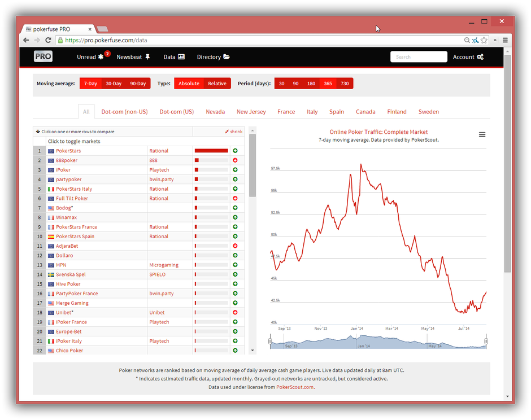Click the right handle of chart range navigator
Viewport: 531px width, 420px height.
486,341
